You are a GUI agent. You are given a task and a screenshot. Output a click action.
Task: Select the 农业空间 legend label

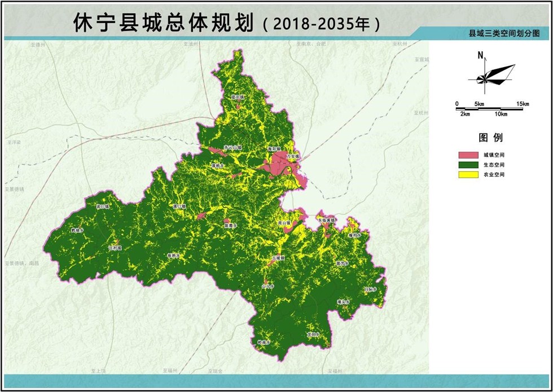pyautogui.click(x=494, y=174)
